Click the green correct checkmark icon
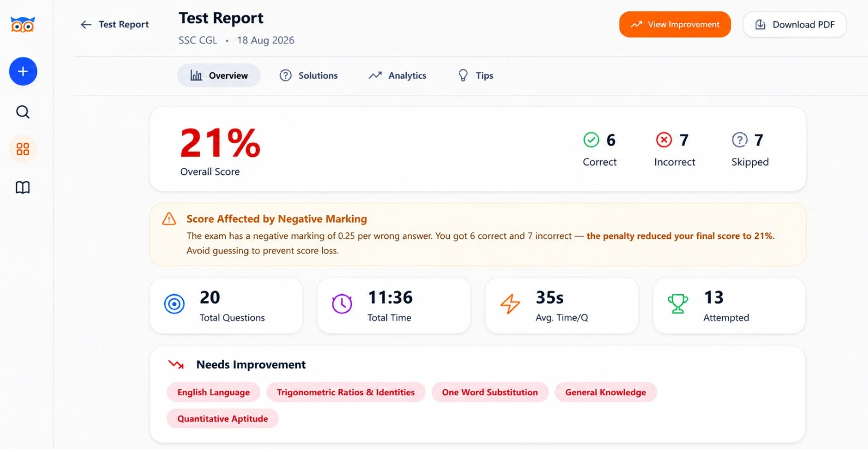Image resolution: width=868 pixels, height=449 pixels. (591, 140)
